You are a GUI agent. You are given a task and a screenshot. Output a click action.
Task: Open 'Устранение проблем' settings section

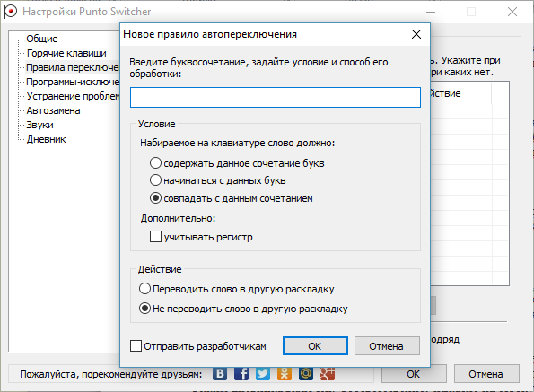[x=73, y=96]
